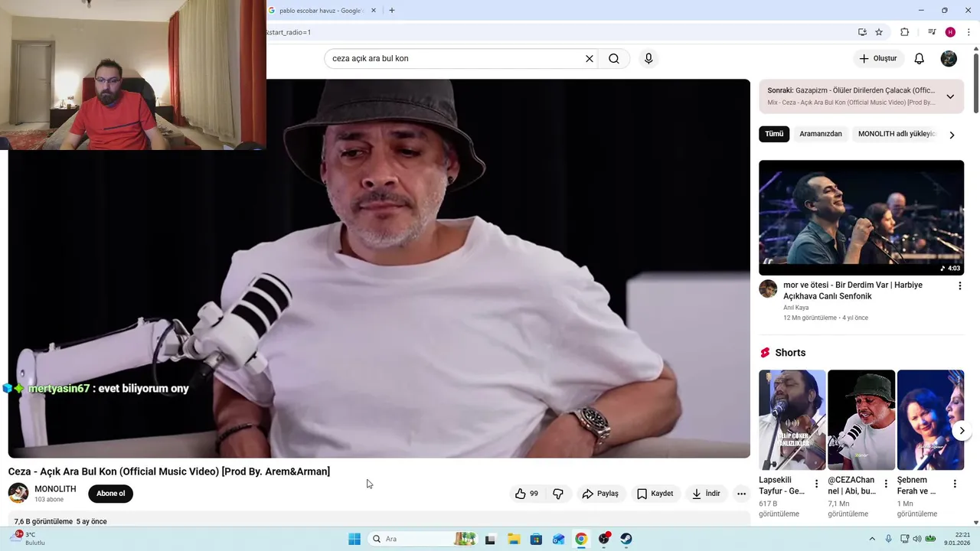Click the Oluştur create button
Screen dimensions: 980x551
tap(878, 59)
